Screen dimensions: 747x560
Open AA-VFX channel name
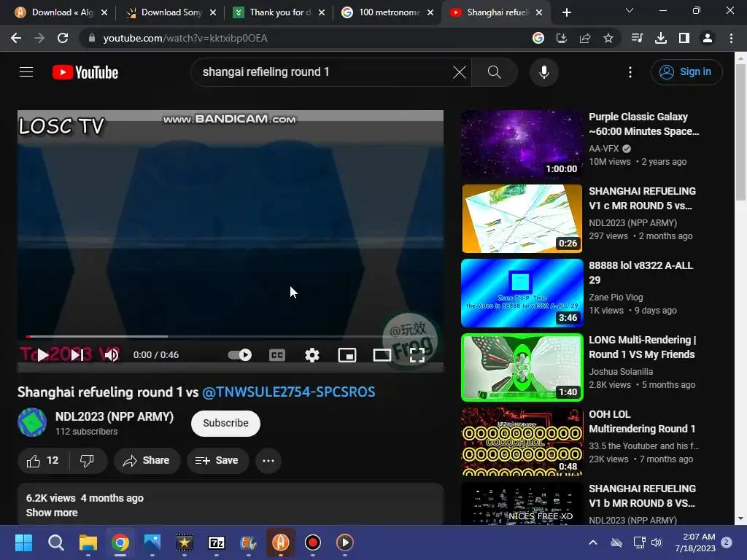(x=603, y=149)
